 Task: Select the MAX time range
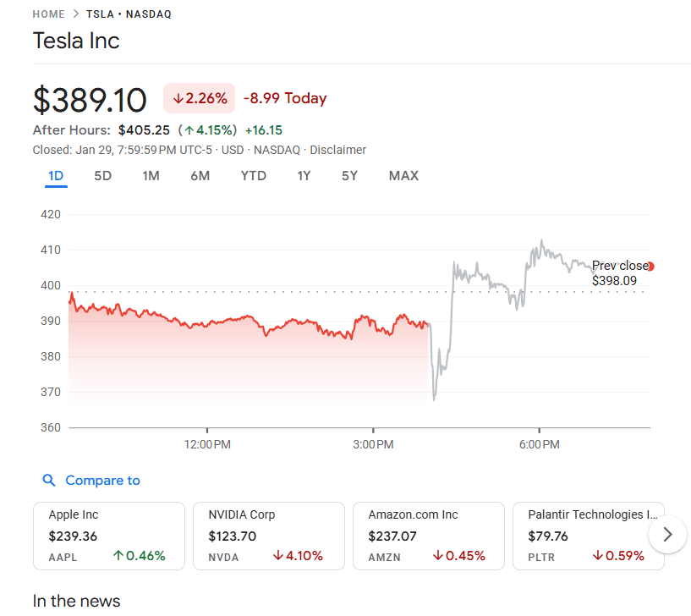coord(403,176)
